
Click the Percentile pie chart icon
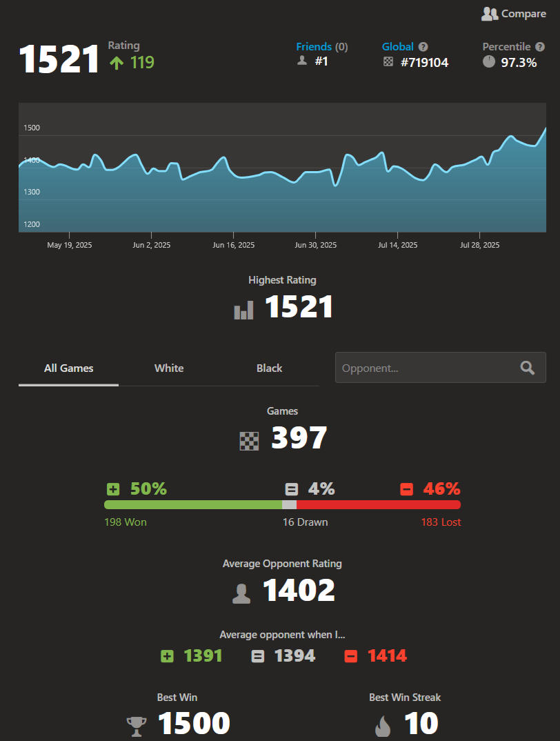click(x=489, y=61)
